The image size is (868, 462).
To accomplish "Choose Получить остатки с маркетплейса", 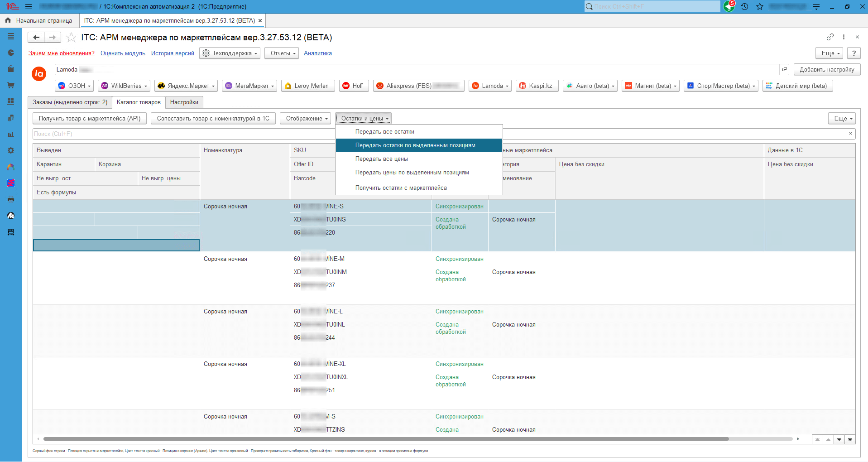I will tap(401, 188).
